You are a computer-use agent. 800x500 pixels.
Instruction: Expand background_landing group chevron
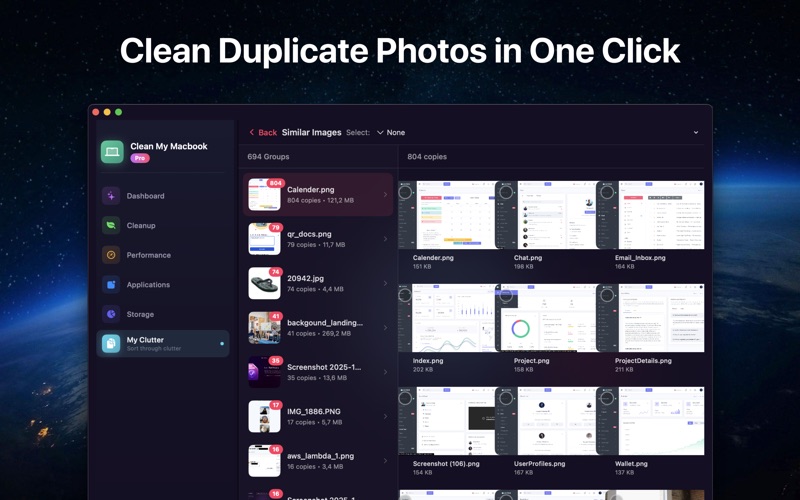pyautogui.click(x=385, y=328)
